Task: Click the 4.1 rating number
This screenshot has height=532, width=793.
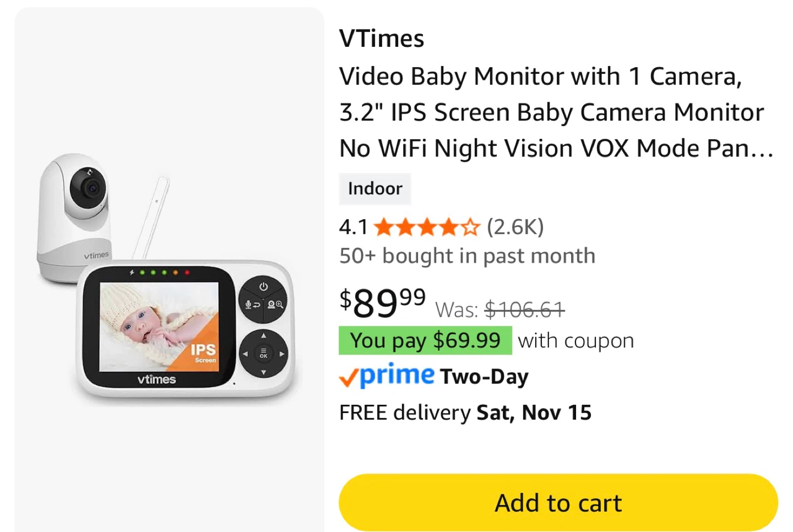Action: pyautogui.click(x=353, y=227)
